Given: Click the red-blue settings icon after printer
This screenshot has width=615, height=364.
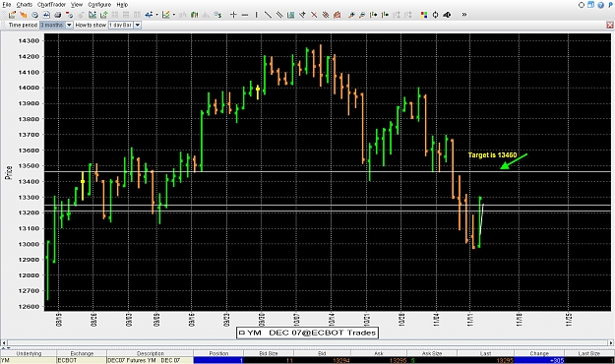Looking at the screenshot, I should point(70,15).
